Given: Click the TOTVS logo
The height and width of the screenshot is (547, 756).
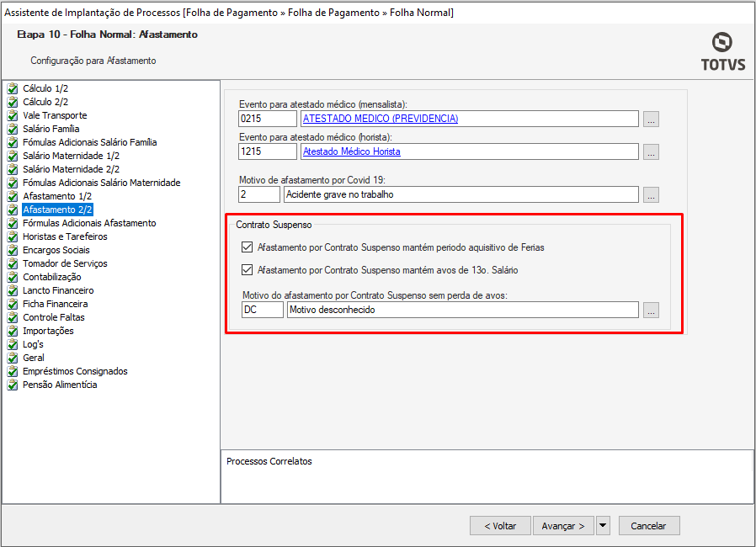Looking at the screenshot, I should 722,51.
